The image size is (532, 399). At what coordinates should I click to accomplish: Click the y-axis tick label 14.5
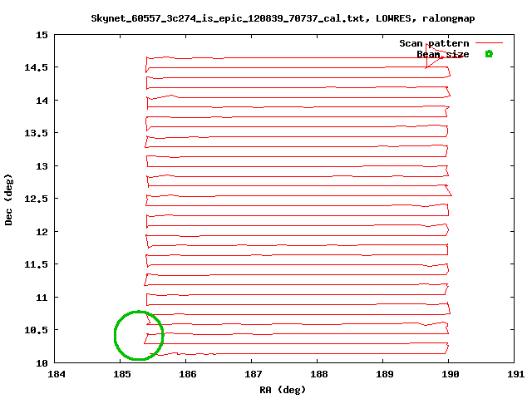pos(37,67)
